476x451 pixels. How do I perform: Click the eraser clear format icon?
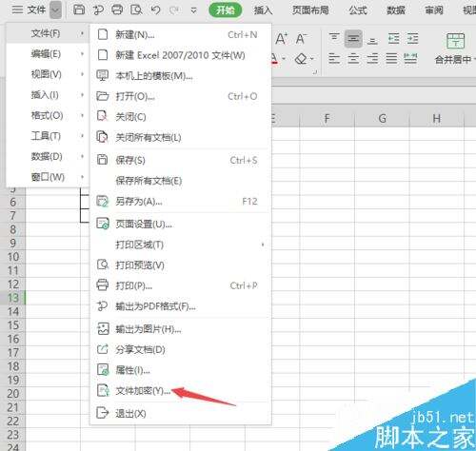click(302, 59)
